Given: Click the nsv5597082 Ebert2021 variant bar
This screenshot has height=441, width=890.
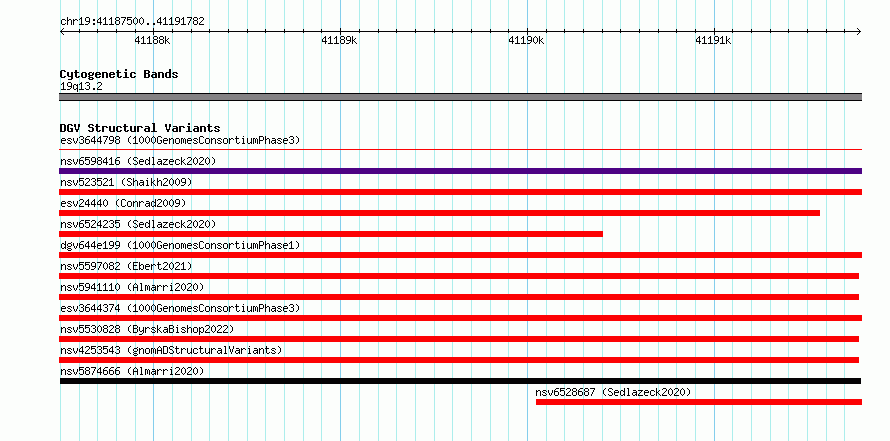Looking at the screenshot, I should tap(459, 276).
